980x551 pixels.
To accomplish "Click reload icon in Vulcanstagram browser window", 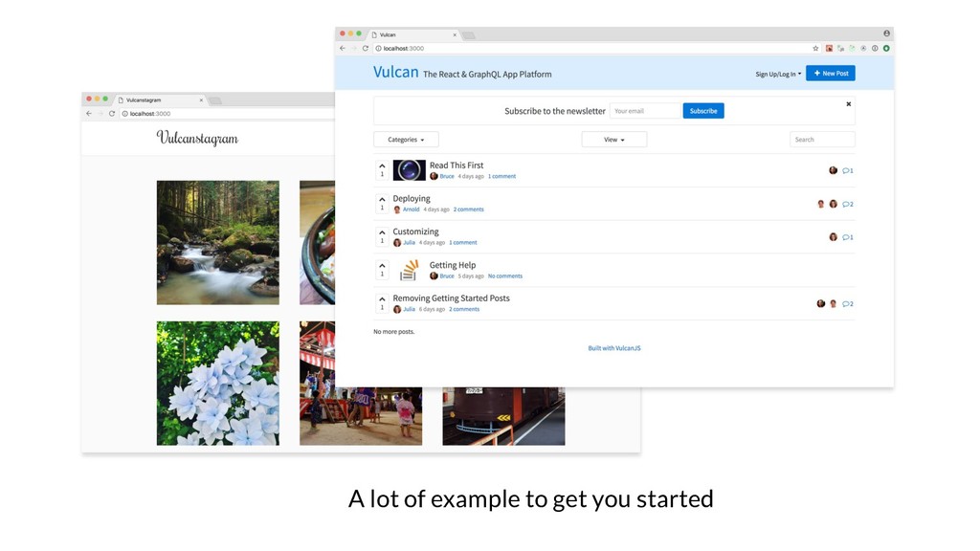I will tap(112, 114).
